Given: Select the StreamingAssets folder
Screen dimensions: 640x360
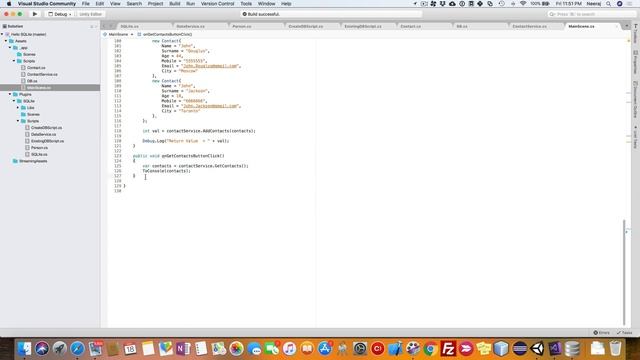Looking at the screenshot, I should tap(33, 161).
